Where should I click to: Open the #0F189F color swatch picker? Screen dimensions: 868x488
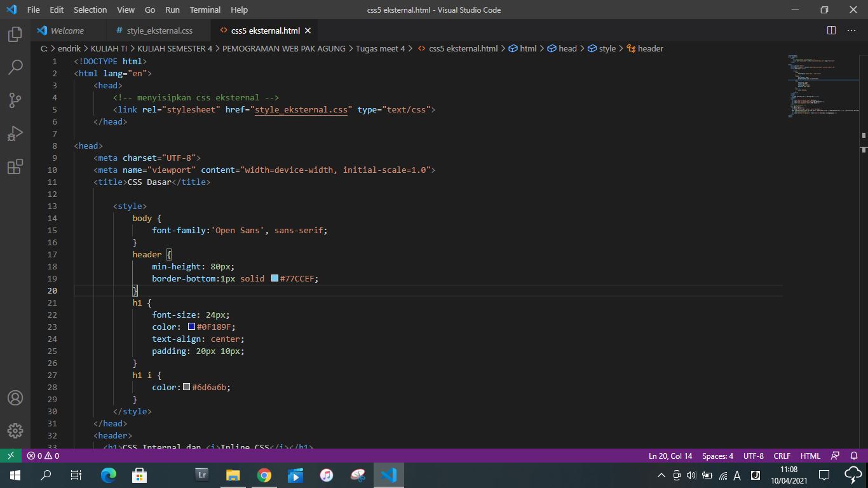pyautogui.click(x=191, y=327)
